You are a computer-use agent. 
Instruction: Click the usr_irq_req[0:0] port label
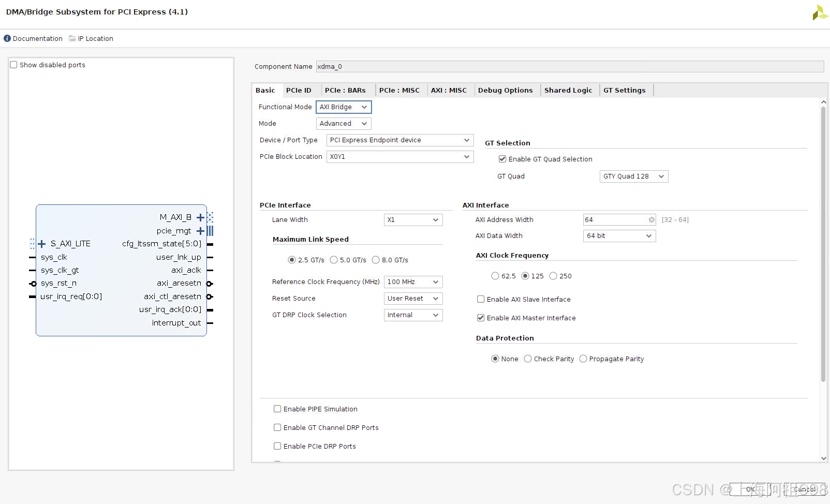[x=71, y=297]
